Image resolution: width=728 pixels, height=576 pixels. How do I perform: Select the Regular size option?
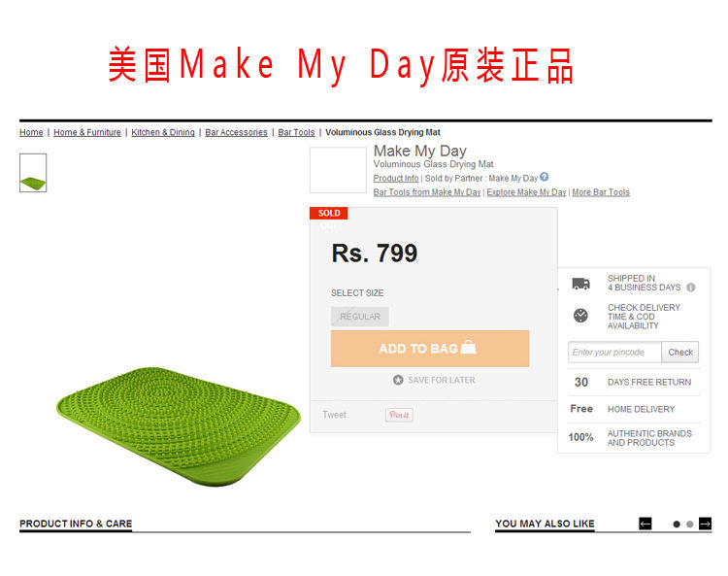[x=360, y=317]
